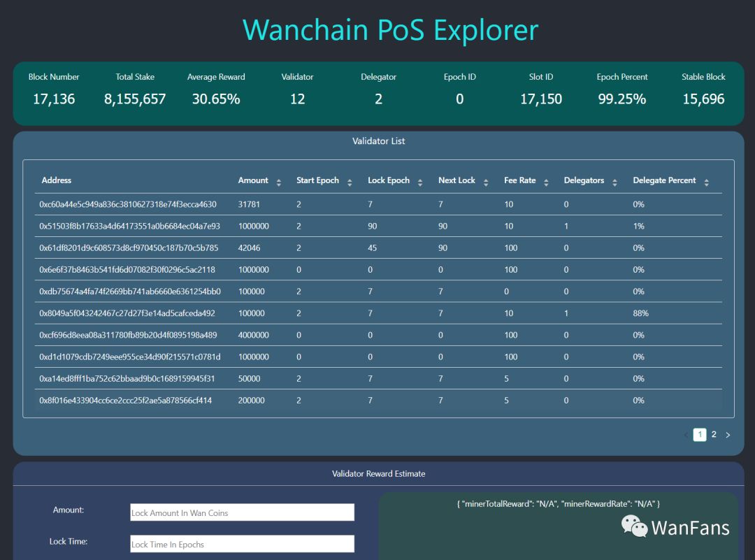Click amount 50000 cell

[249, 378]
